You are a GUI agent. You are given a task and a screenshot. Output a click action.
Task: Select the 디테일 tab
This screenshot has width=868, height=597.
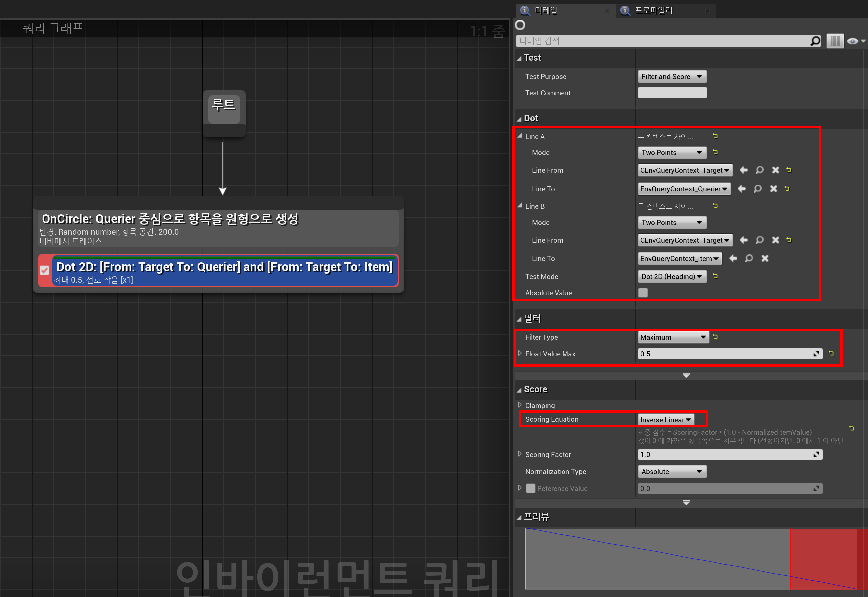[546, 11]
